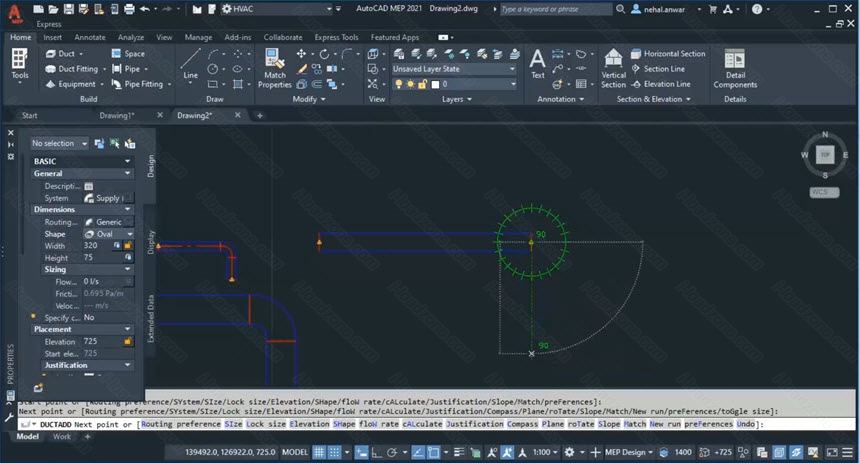Toggle the grid display in status bar
This screenshot has width=860, height=463.
pyautogui.click(x=319, y=452)
